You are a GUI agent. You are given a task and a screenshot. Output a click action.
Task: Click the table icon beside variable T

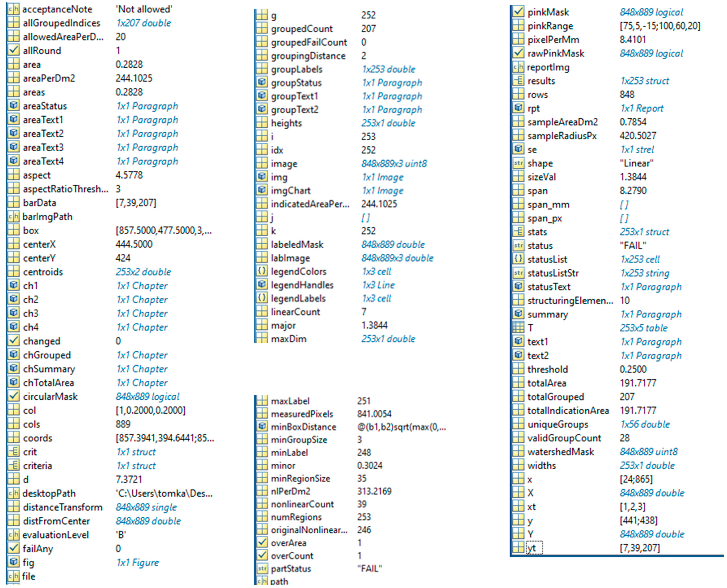(518, 327)
